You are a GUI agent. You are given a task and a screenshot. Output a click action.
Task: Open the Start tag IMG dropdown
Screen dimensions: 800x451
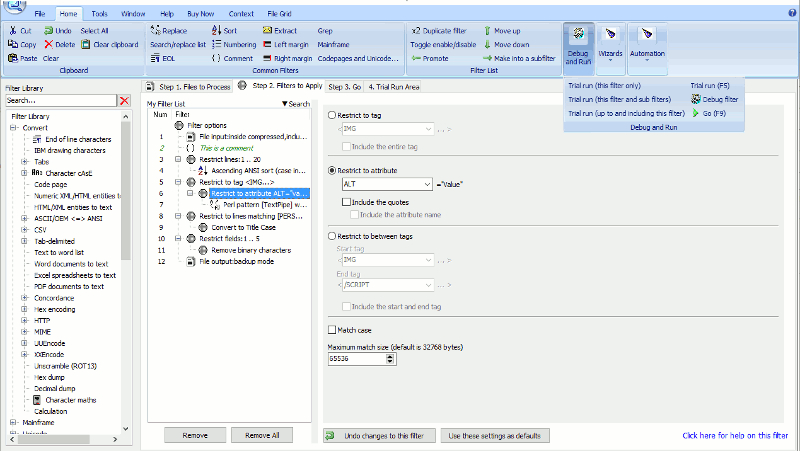(x=428, y=260)
